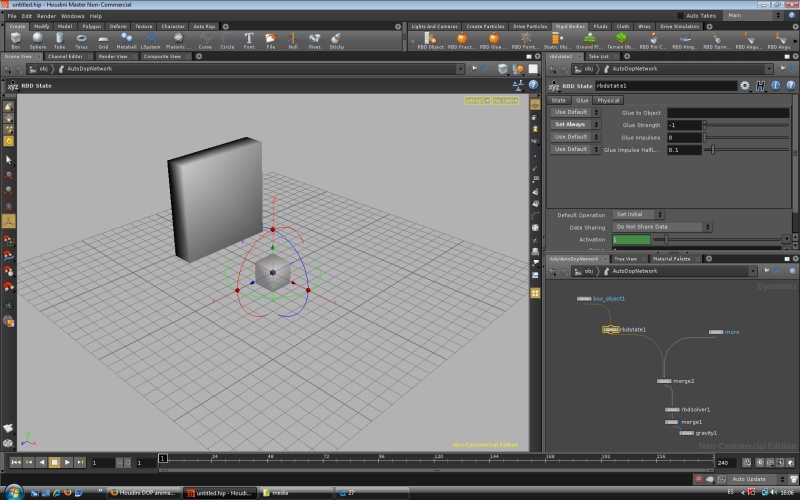Click the play forward button
This screenshot has width=800, height=500.
tap(67, 462)
